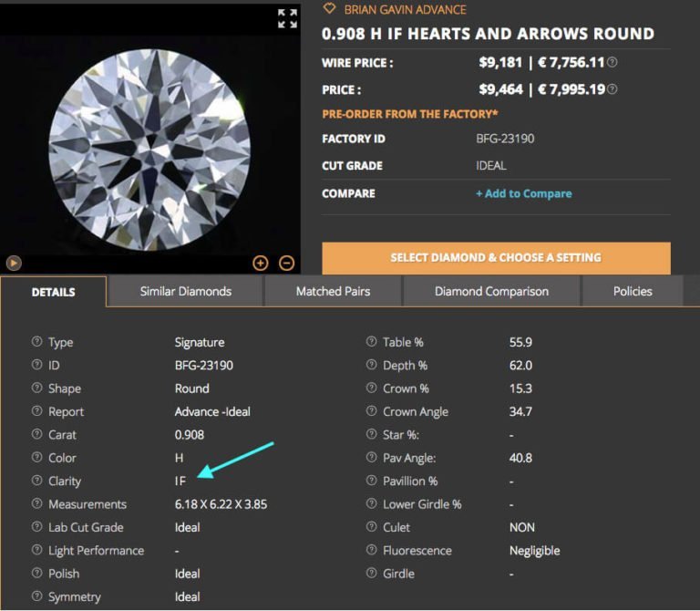Click depth percentage value 62.0

tap(520, 366)
